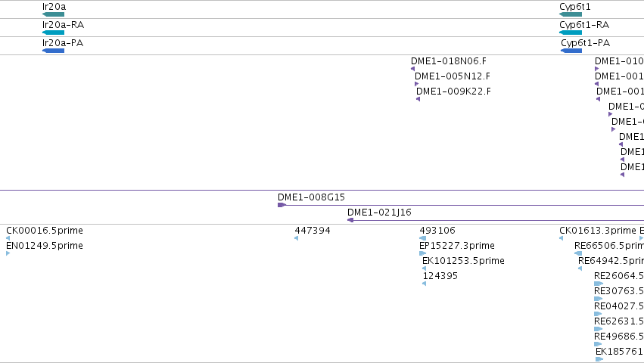Select the DME1-021J16 clone start arrow

[x=350, y=220]
